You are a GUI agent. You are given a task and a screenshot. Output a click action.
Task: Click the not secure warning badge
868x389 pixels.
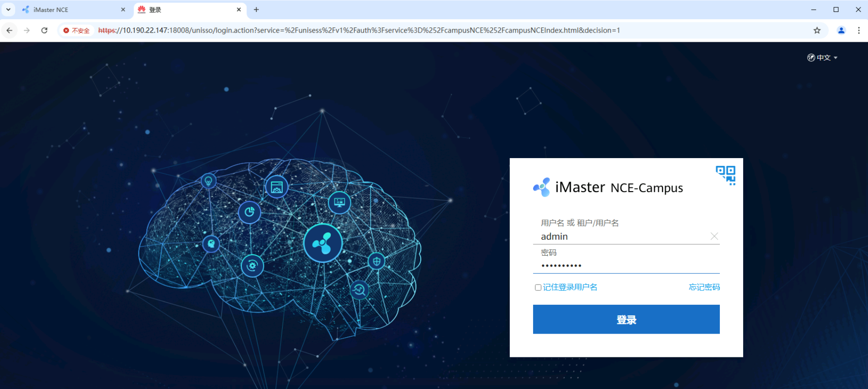point(77,30)
